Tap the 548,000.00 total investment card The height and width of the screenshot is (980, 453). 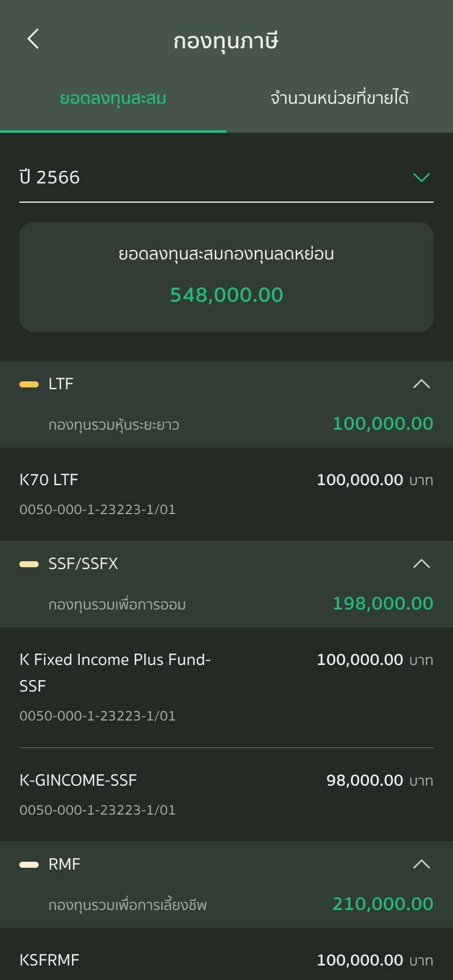(x=226, y=277)
